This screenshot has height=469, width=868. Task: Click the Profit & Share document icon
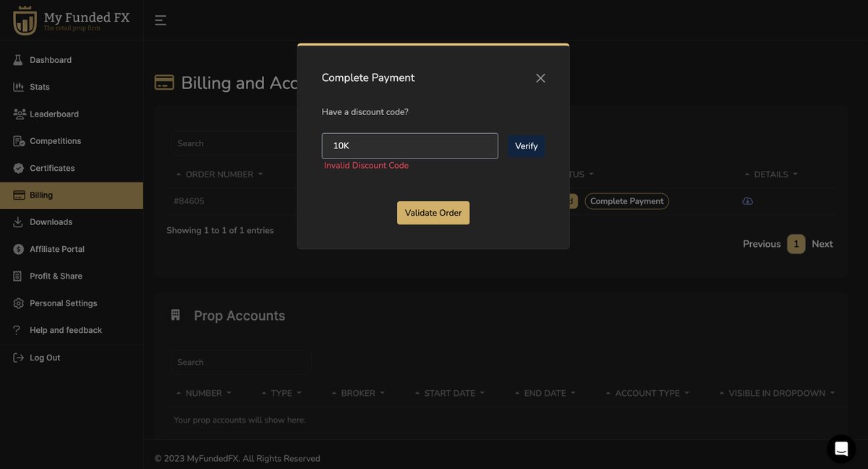pyautogui.click(x=17, y=276)
